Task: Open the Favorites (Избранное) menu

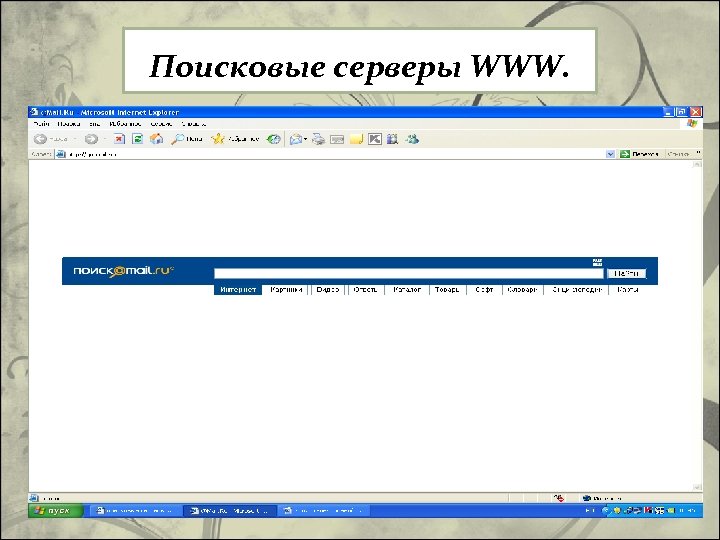Action: [x=125, y=124]
